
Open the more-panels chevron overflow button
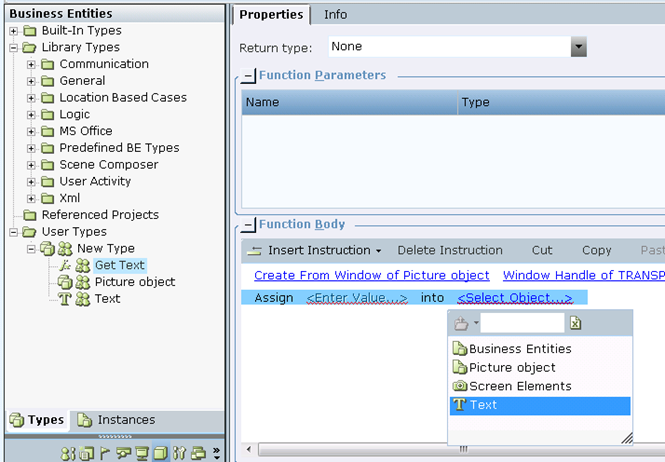(x=216, y=453)
